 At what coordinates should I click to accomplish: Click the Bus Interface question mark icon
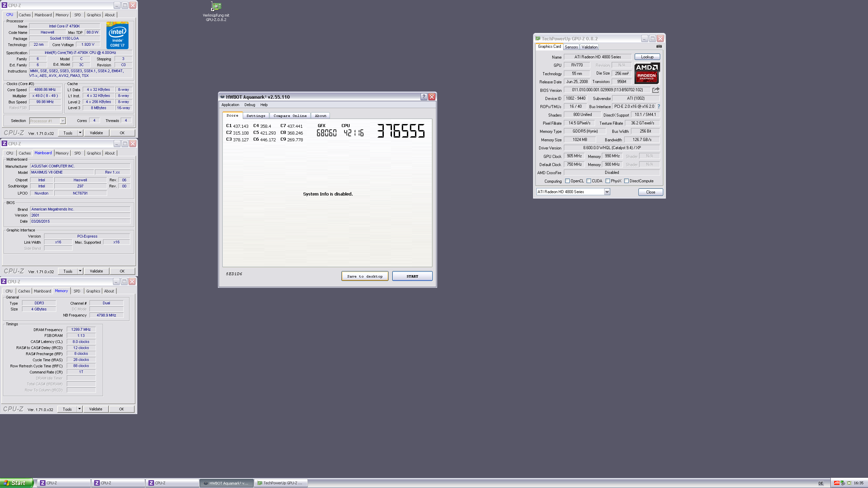[x=658, y=106]
